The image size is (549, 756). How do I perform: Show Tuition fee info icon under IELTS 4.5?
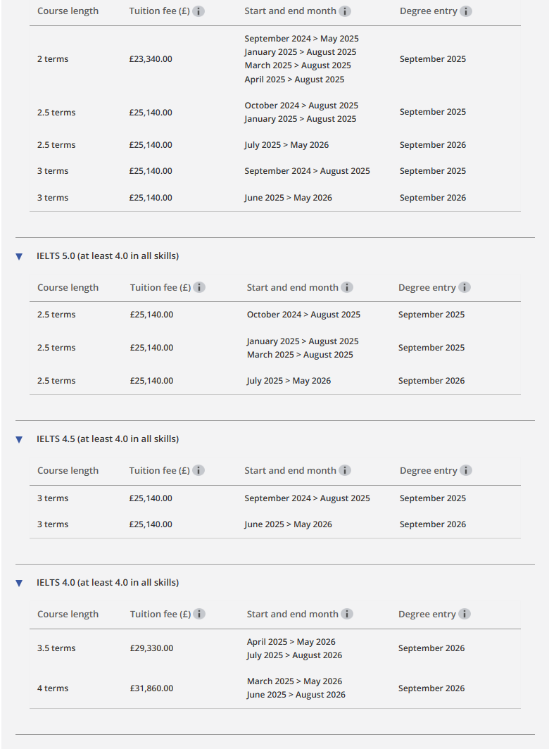198,470
